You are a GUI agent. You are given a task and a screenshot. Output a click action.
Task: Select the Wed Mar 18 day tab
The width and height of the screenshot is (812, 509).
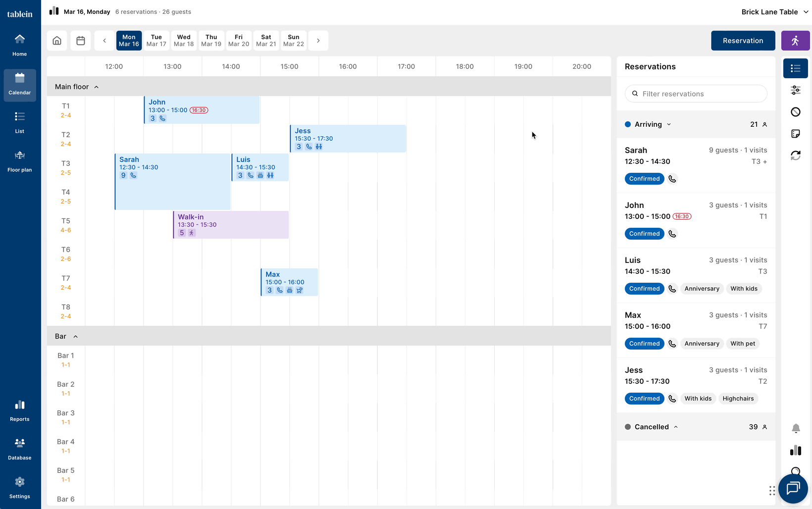pyautogui.click(x=184, y=41)
